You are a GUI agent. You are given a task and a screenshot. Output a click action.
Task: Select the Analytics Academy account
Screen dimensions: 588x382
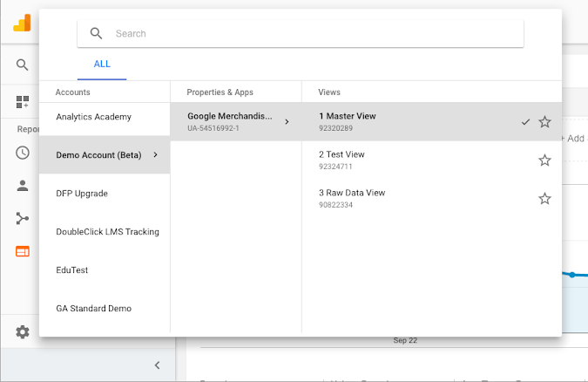tap(94, 117)
